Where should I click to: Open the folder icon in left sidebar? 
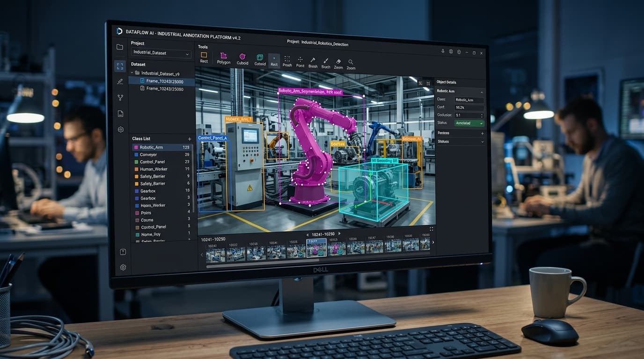(120, 47)
